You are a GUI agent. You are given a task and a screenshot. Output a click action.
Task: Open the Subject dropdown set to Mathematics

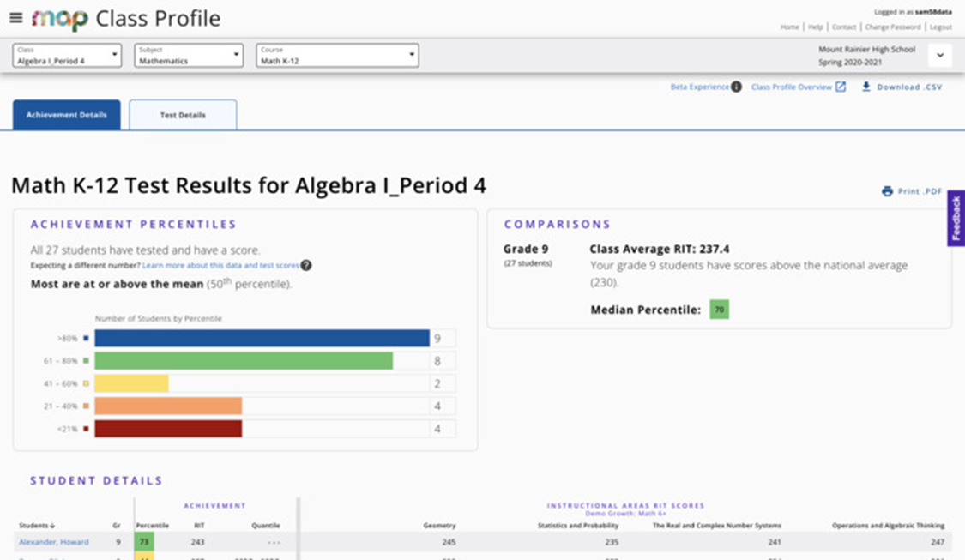(188, 55)
